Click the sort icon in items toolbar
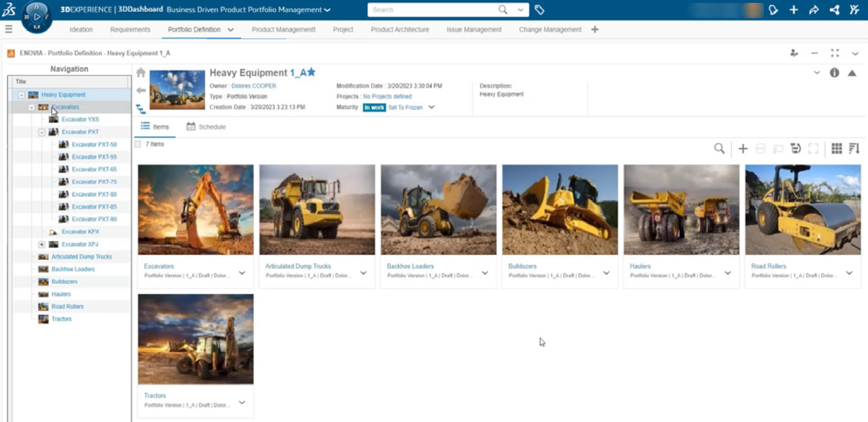This screenshot has width=868, height=422. 854,148
